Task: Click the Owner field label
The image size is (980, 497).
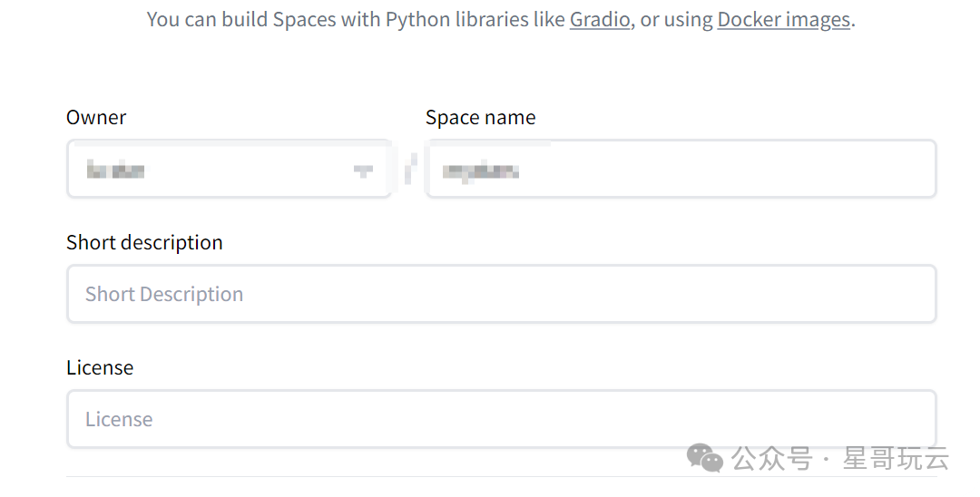Action: 96,117
